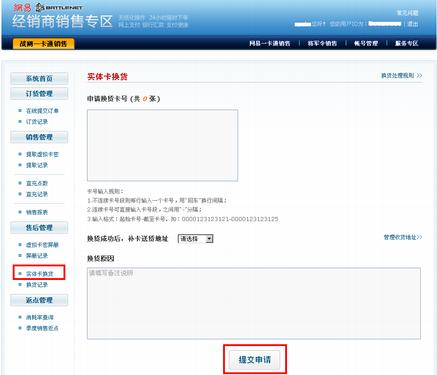437x375 pixels.
Task: Select 实体卡换货 in sidebar
Action: [40, 274]
